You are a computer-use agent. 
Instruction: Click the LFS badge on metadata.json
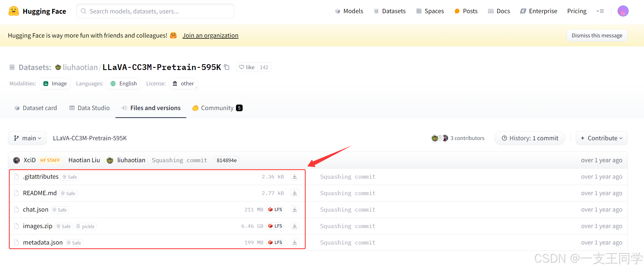point(275,242)
